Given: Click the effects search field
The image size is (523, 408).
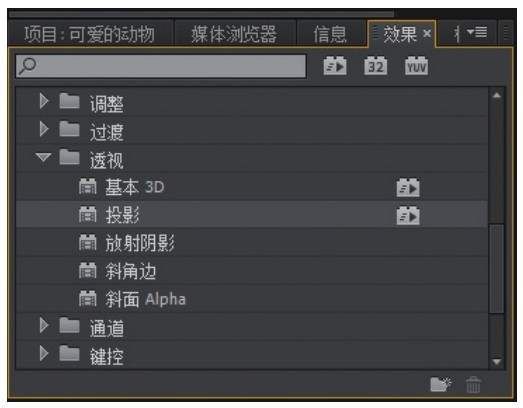Looking at the screenshot, I should coord(161,66).
